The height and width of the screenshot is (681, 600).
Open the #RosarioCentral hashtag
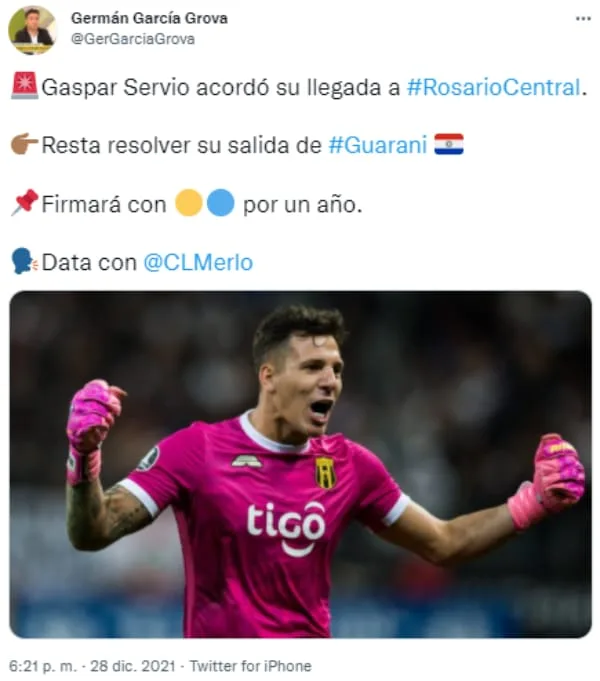pyautogui.click(x=494, y=87)
